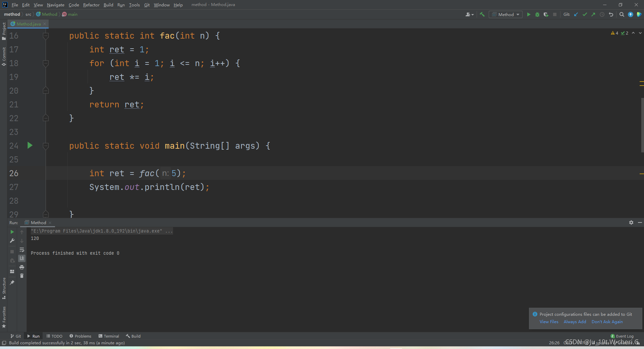Open the Git tool window tab
This screenshot has width=644, height=349.
(x=15, y=336)
